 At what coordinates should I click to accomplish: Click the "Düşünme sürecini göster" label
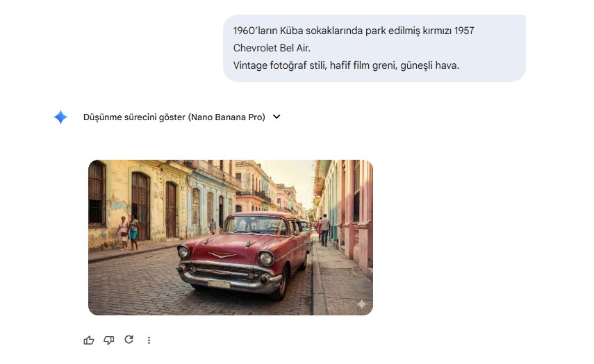coord(135,117)
